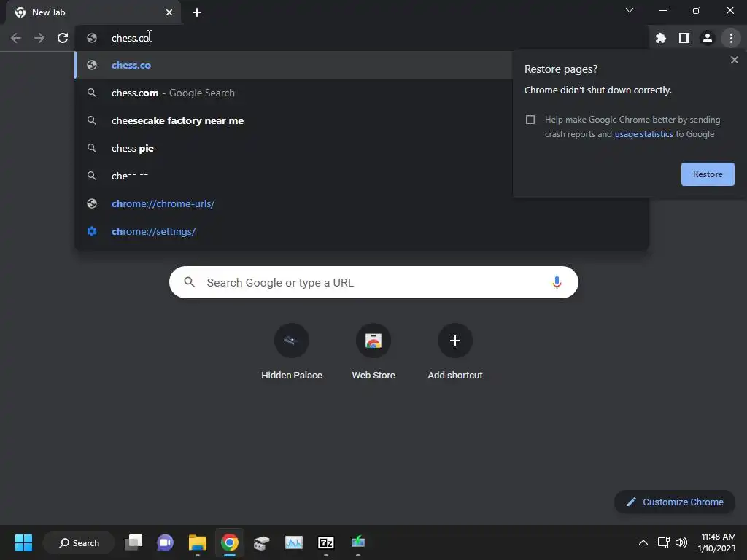Check the send crash reports checkbox
747x560 pixels.
(x=530, y=120)
